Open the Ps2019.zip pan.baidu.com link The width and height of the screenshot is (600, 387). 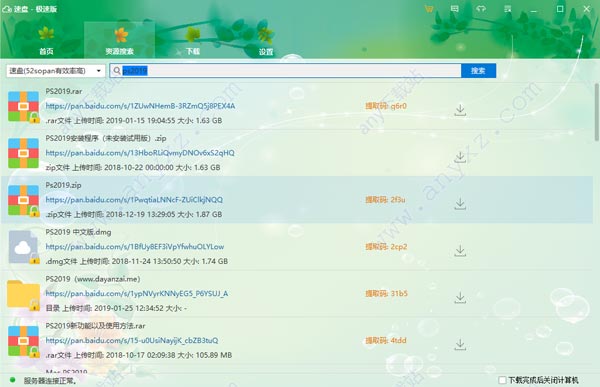tap(134, 199)
